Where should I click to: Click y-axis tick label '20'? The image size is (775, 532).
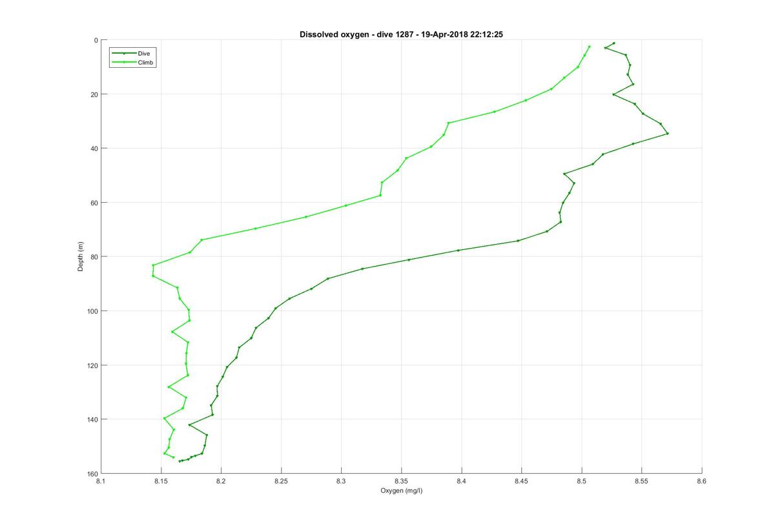pyautogui.click(x=94, y=94)
